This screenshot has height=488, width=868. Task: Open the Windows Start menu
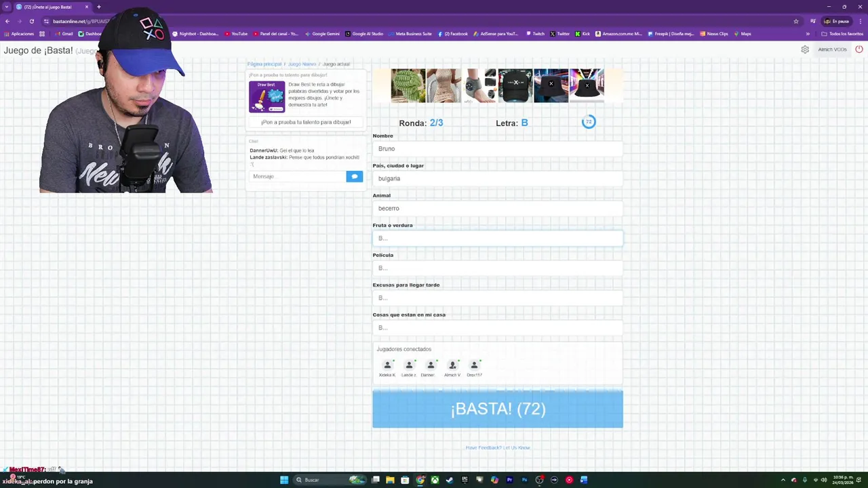[284, 480]
